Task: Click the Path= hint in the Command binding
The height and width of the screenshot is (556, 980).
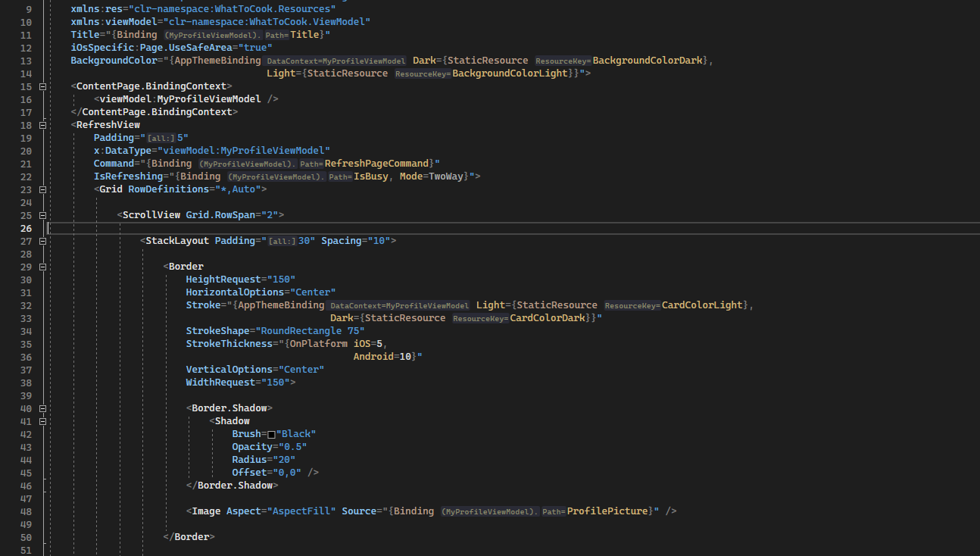Action: (311, 163)
